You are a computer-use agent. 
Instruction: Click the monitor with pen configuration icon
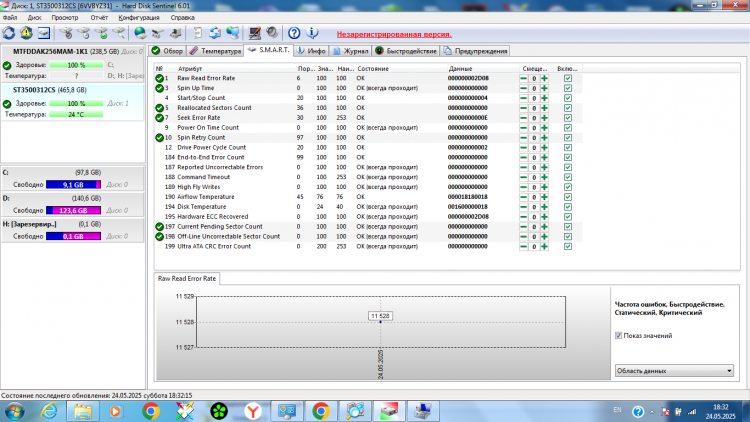254,33
